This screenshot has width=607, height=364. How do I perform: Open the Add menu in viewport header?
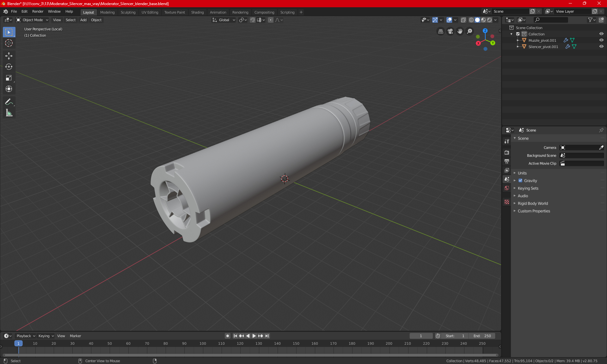click(x=83, y=20)
